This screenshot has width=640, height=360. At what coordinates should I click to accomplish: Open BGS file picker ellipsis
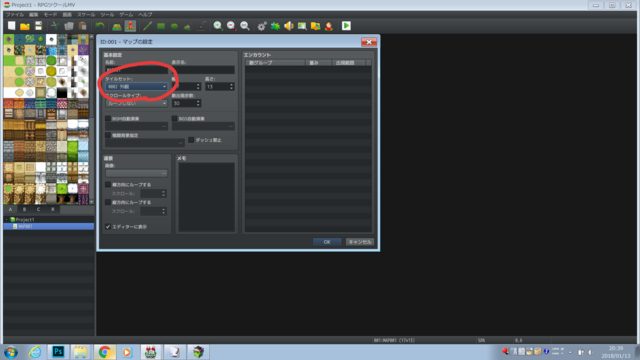tap(231, 126)
